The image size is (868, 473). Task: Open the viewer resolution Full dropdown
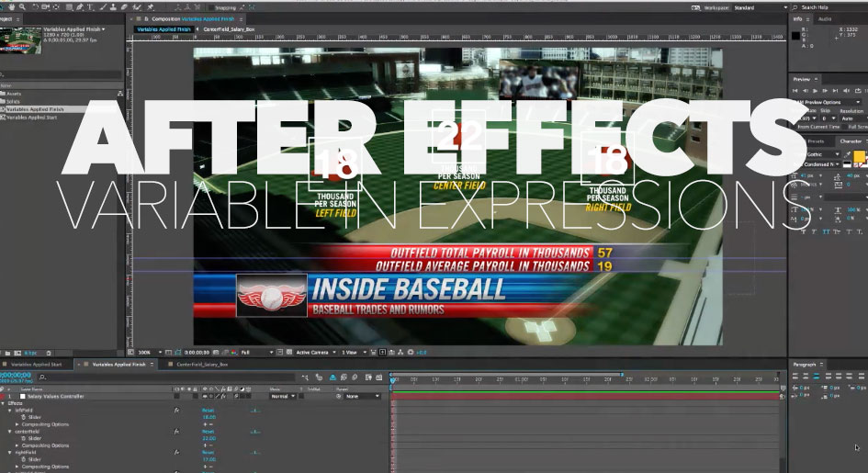point(257,353)
